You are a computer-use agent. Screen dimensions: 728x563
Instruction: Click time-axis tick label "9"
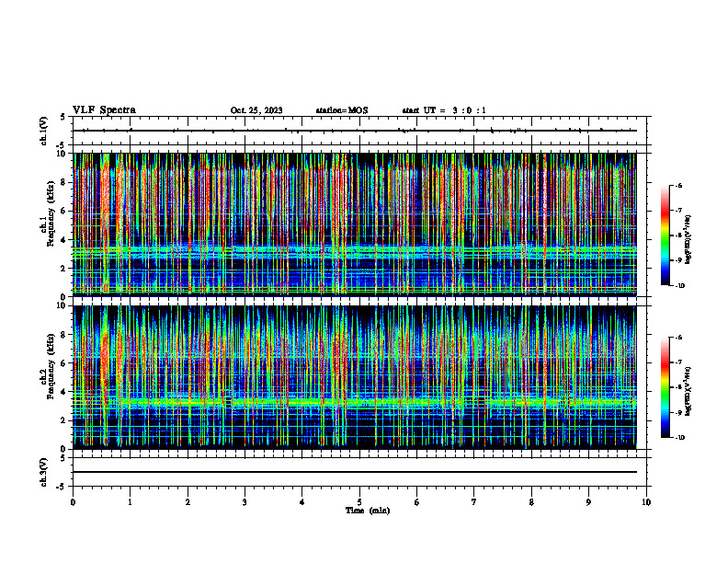click(x=588, y=502)
